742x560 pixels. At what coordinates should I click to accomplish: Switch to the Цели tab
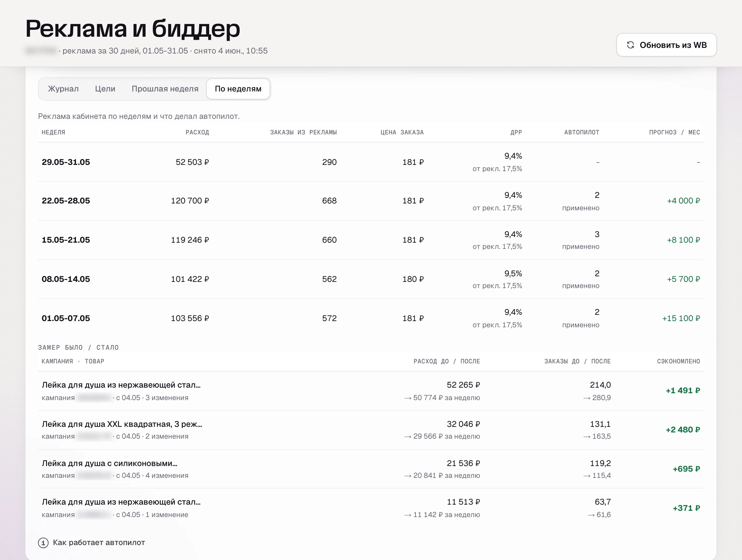click(105, 89)
